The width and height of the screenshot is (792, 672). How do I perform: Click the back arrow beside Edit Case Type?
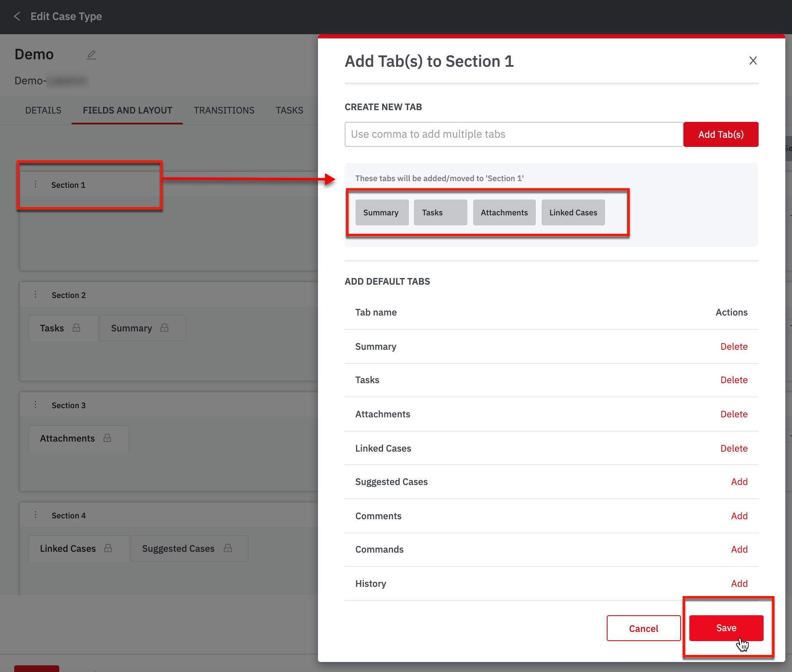coord(17,16)
